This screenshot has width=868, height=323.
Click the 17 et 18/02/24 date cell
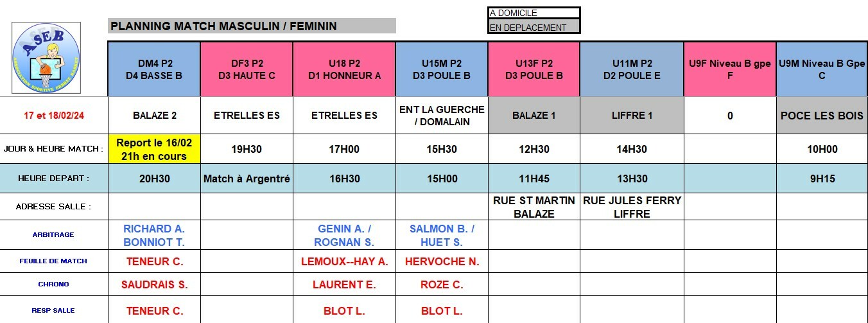54,116
